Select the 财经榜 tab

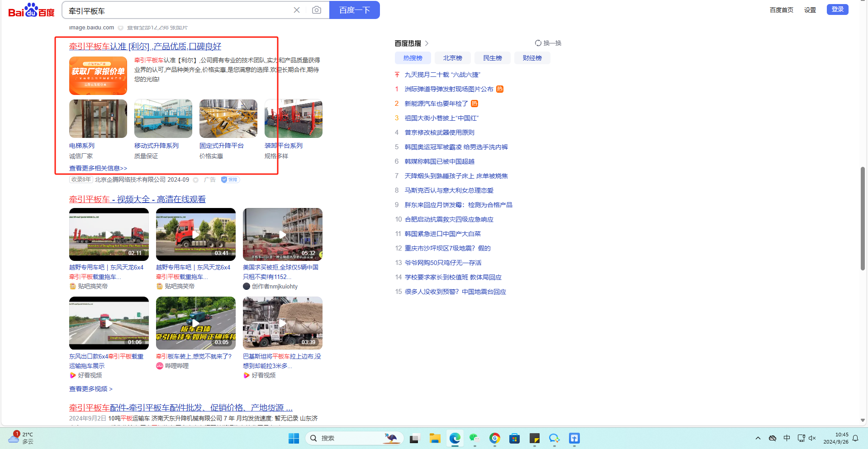coord(532,58)
